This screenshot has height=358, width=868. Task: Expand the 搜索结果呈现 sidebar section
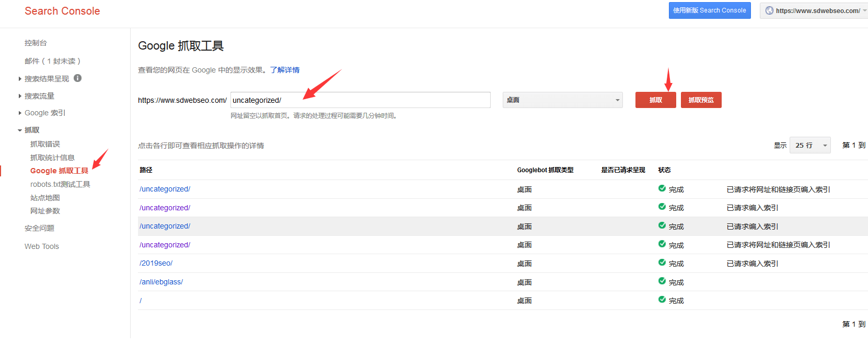point(20,79)
